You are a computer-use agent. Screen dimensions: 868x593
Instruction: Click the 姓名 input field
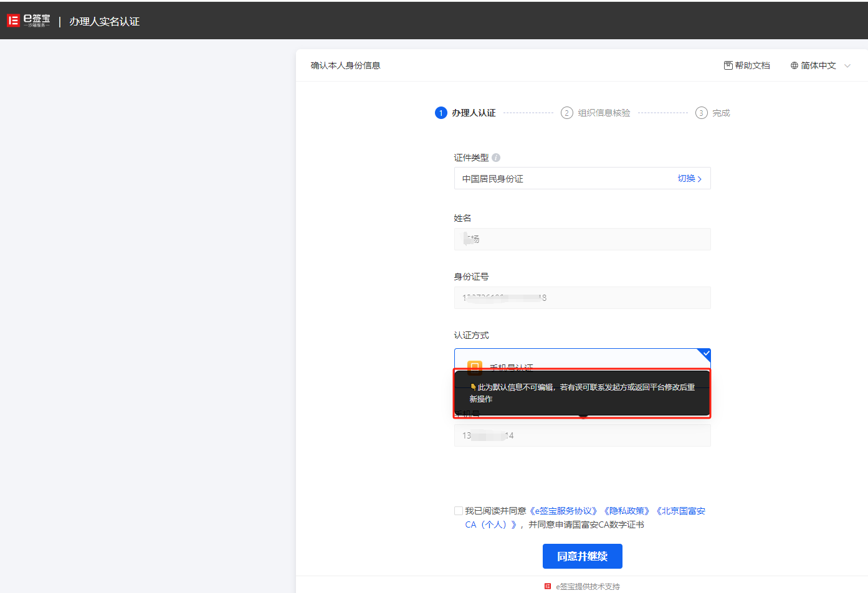click(582, 239)
